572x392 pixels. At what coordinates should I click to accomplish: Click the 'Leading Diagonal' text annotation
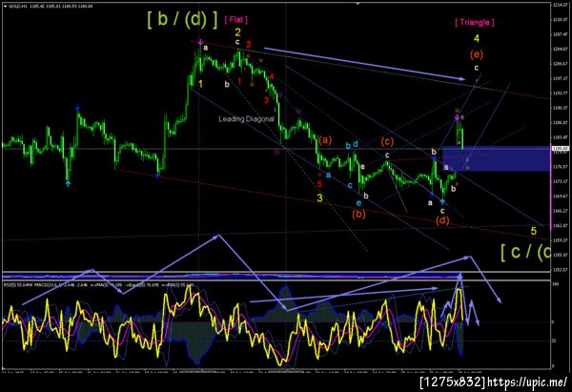tap(246, 119)
